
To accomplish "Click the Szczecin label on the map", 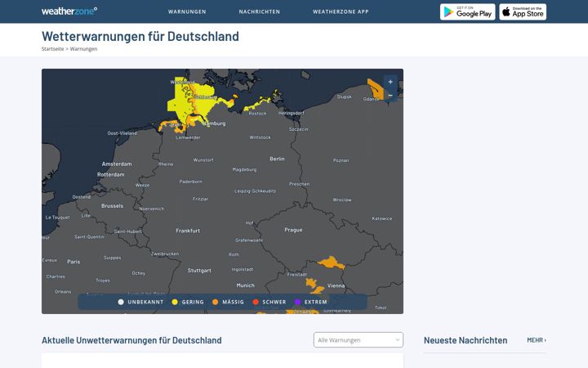I will click(299, 129).
